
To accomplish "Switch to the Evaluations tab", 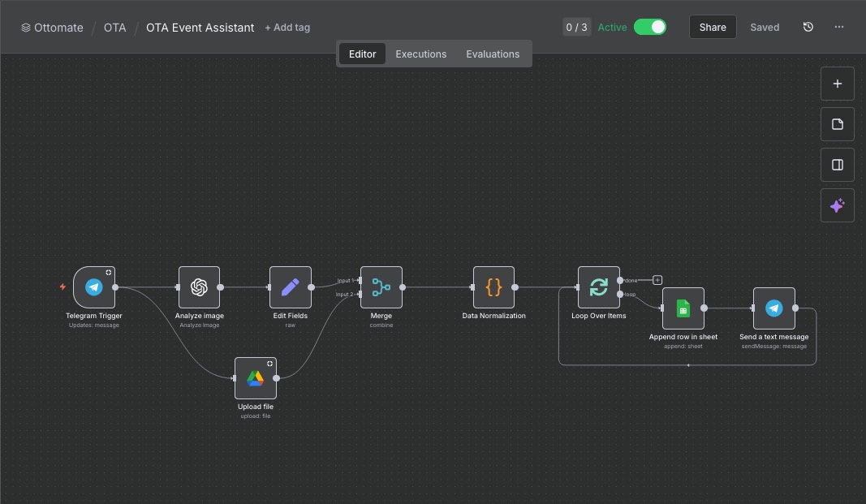I will pos(493,54).
